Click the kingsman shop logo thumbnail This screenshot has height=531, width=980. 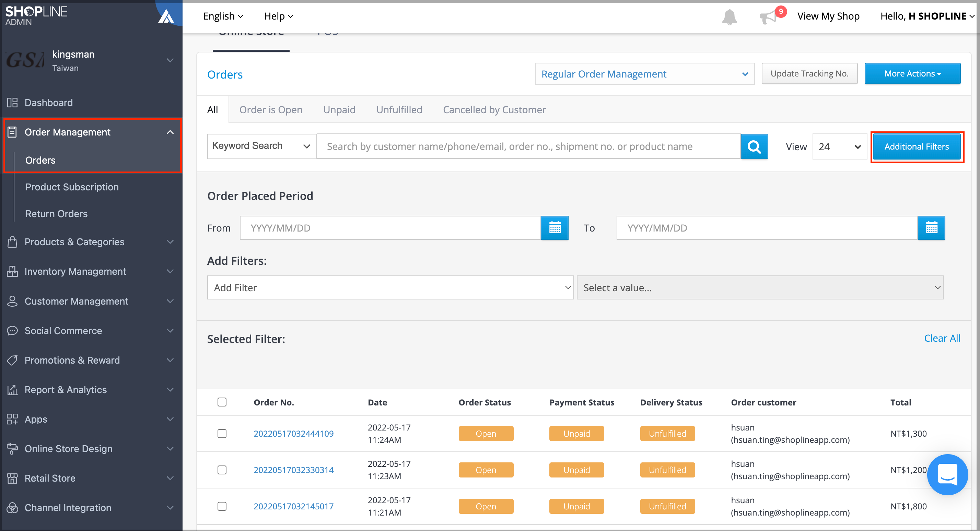(x=25, y=60)
